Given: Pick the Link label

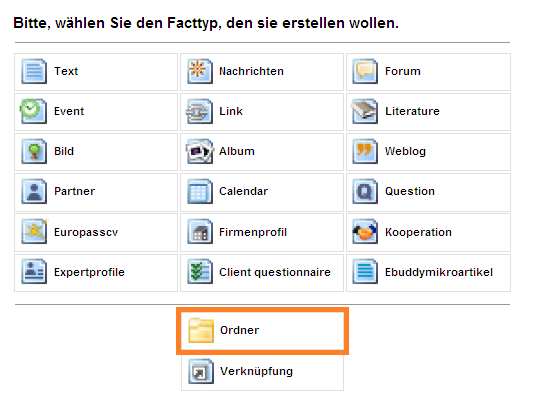Looking at the screenshot, I should point(231,111).
